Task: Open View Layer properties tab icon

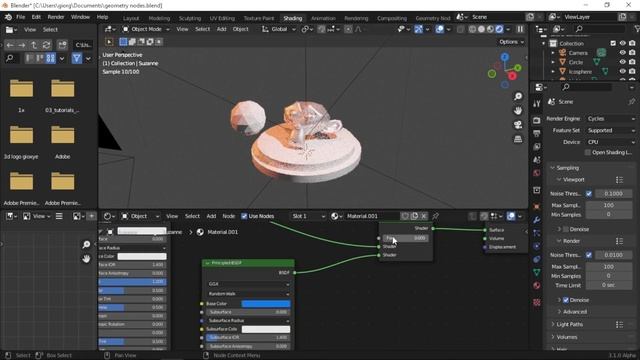Action: pos(537,147)
